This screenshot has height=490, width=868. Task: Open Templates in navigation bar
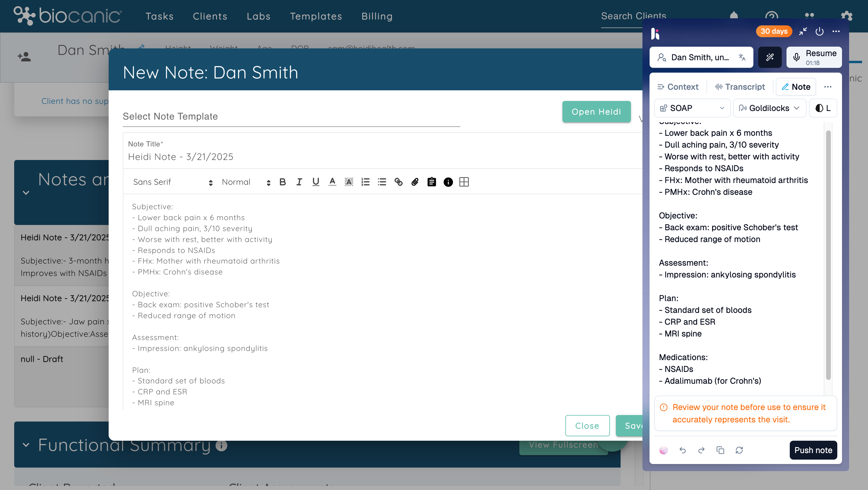316,16
